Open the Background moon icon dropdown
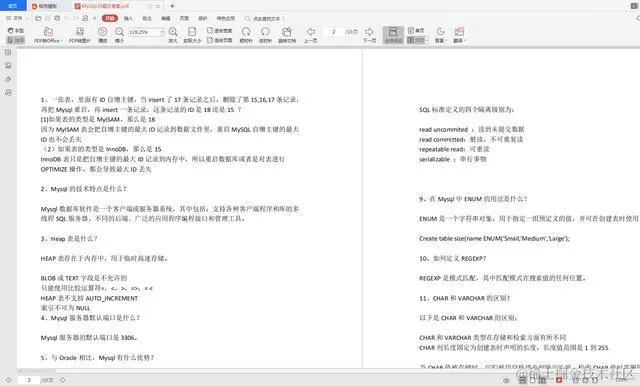 (x=440, y=35)
